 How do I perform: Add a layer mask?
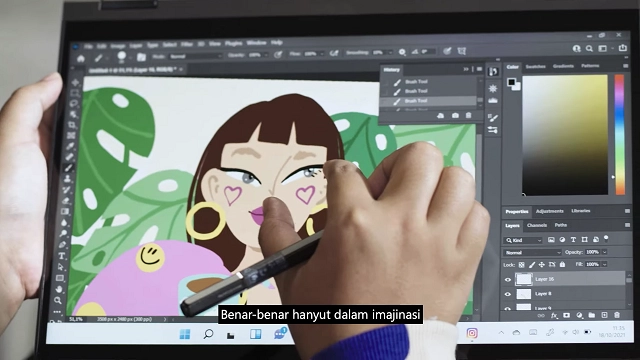(567, 315)
